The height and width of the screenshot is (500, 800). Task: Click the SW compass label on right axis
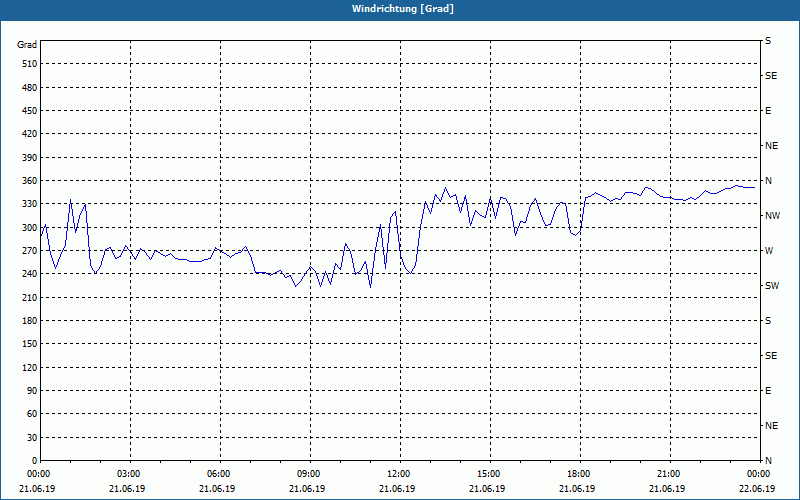(x=772, y=286)
